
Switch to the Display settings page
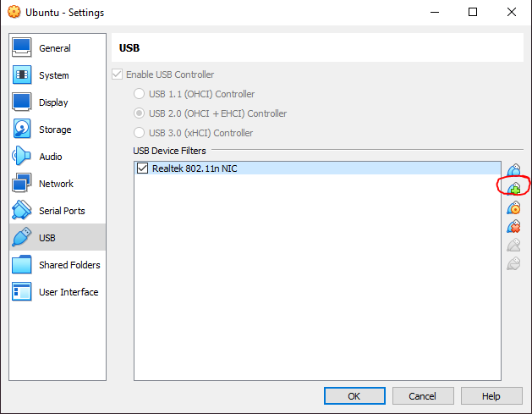pos(58,102)
